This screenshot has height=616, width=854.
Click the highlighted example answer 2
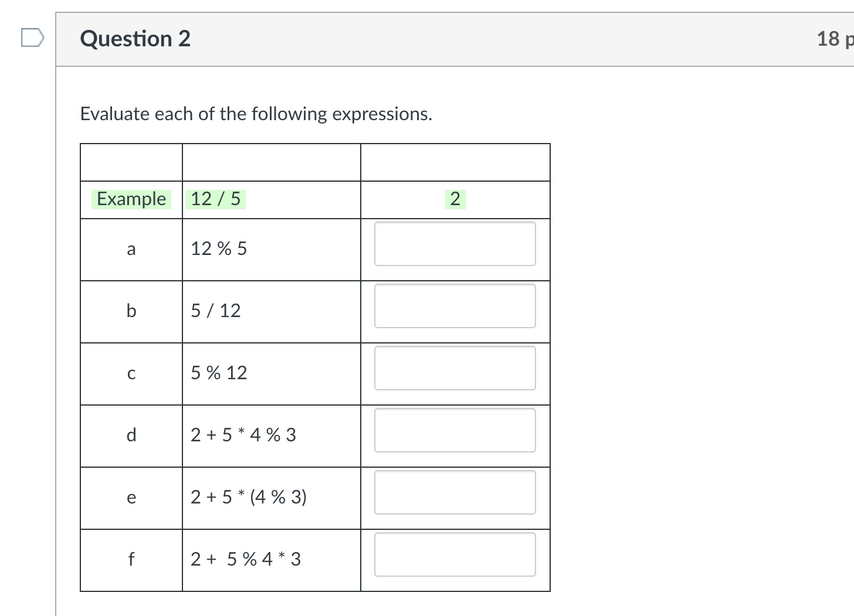[455, 199]
